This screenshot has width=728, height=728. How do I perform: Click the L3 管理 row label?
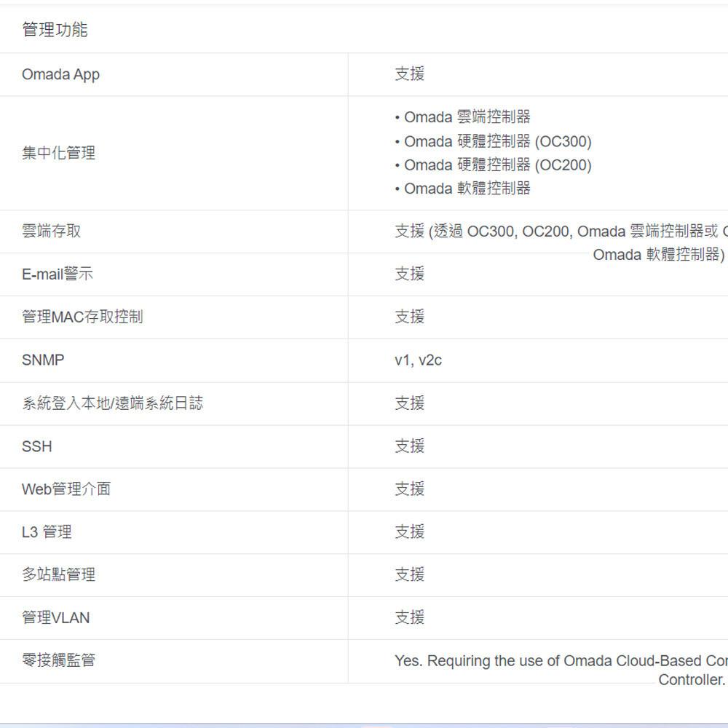tap(47, 531)
